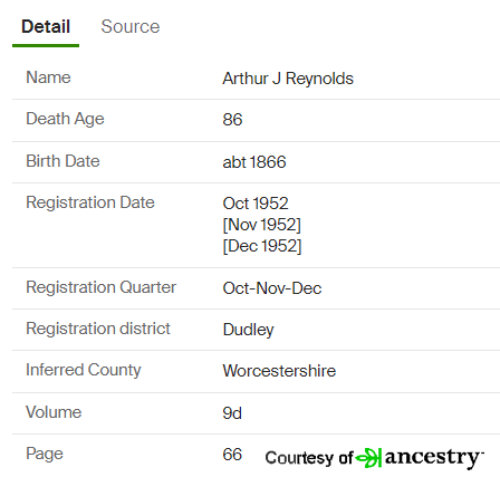
Task: Click the Registration Date field label
Action: click(90, 203)
